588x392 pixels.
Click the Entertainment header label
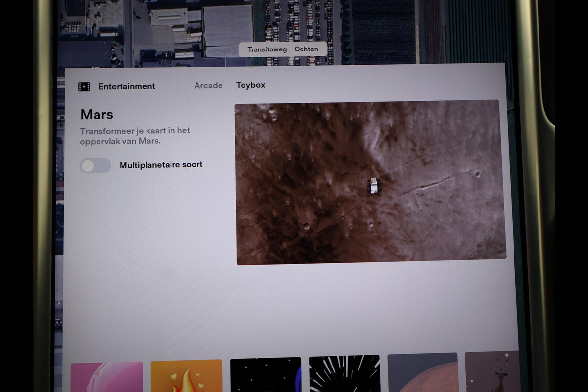click(126, 86)
